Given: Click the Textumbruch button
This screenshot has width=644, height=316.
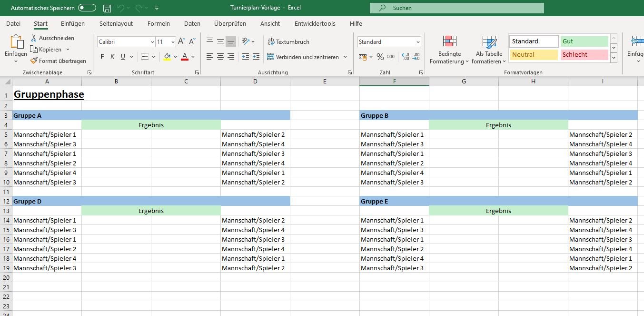Looking at the screenshot, I should tap(289, 42).
